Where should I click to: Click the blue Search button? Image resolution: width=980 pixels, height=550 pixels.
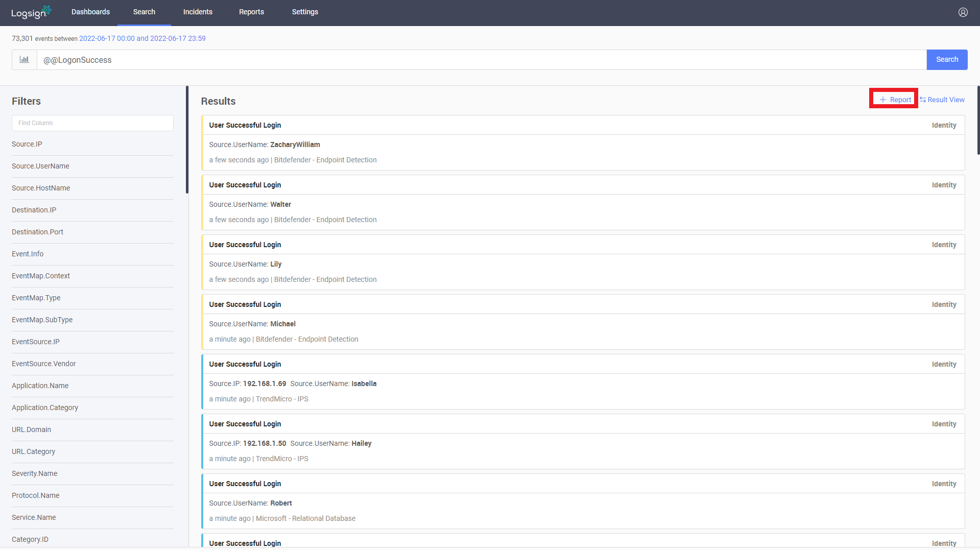point(947,60)
